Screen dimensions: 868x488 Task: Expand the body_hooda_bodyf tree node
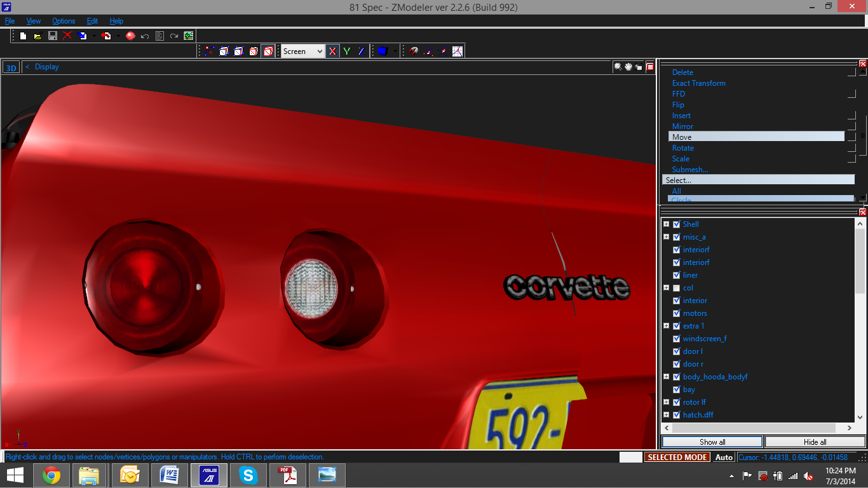click(x=666, y=377)
